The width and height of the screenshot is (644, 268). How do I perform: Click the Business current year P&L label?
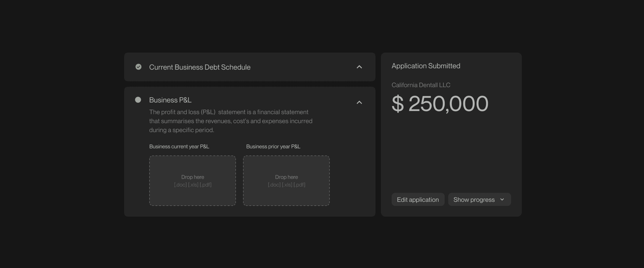[x=179, y=146]
